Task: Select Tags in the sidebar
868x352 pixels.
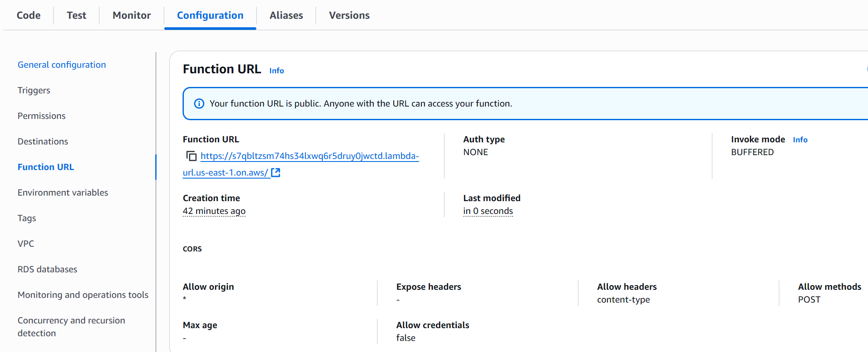Action: [26, 218]
